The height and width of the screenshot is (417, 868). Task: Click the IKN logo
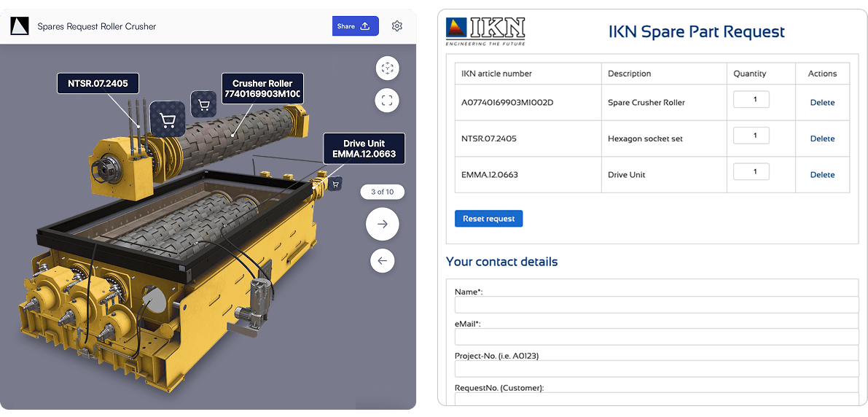tap(485, 31)
